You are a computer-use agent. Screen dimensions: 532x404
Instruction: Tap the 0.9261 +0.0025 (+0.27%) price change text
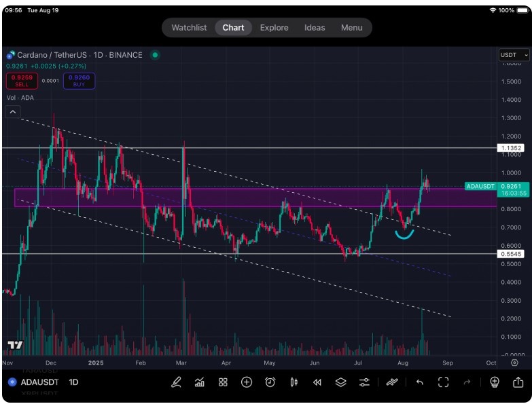coord(46,66)
